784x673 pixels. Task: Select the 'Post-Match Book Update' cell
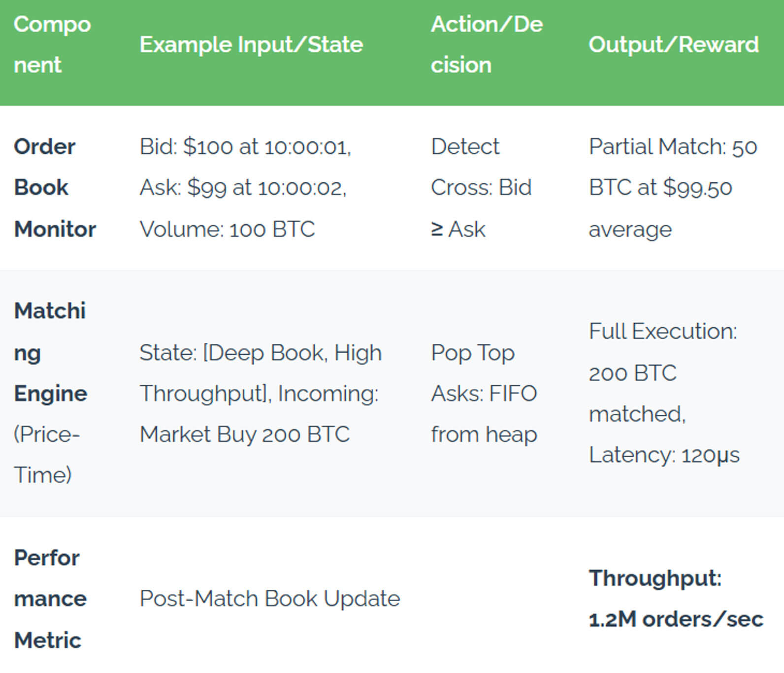[269, 599]
